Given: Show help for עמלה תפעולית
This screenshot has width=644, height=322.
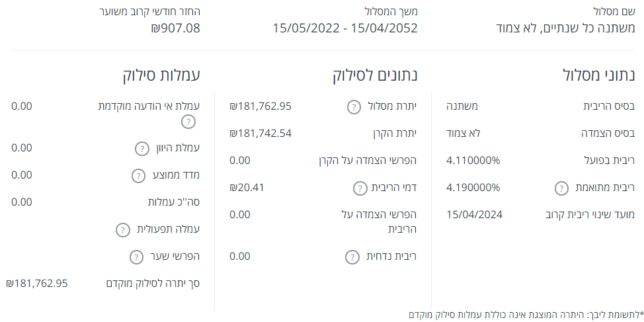Looking at the screenshot, I should click(122, 230).
